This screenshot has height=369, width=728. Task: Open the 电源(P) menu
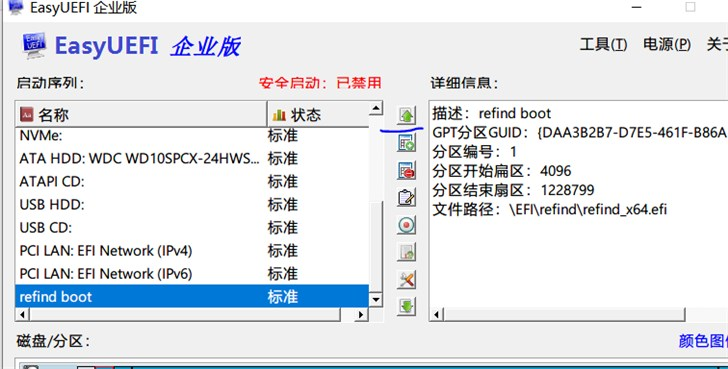click(667, 45)
